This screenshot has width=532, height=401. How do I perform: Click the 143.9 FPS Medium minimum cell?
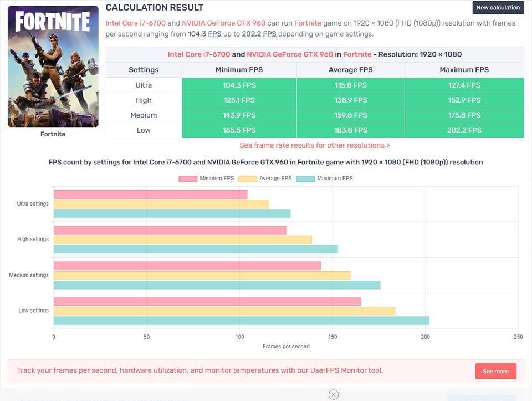pyautogui.click(x=239, y=115)
